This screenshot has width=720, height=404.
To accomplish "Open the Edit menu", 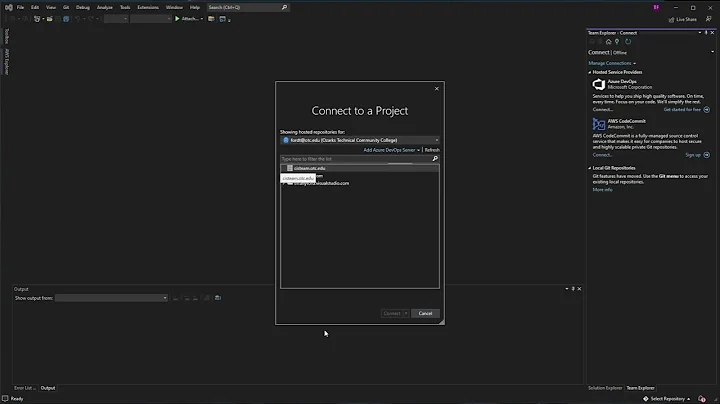I will click(35, 7).
